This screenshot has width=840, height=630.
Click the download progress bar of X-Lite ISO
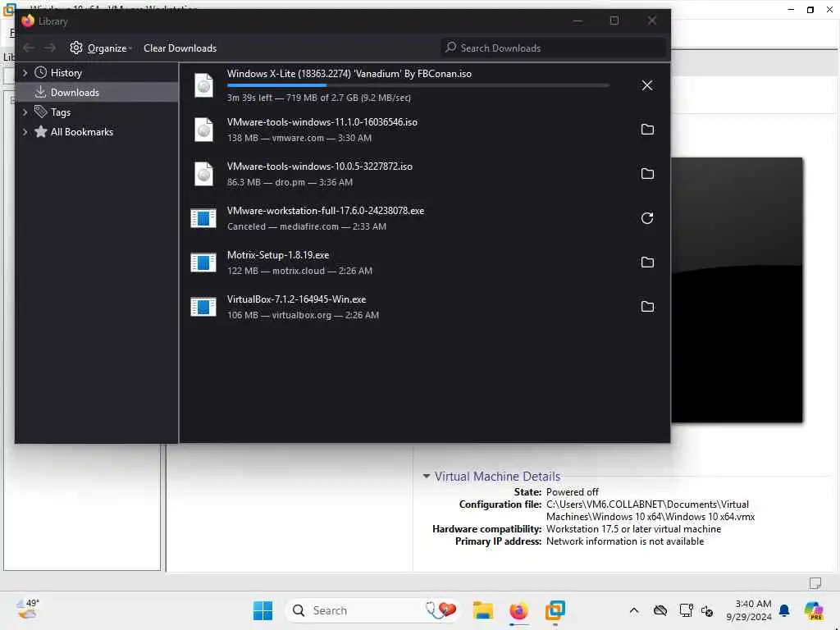tap(418, 85)
